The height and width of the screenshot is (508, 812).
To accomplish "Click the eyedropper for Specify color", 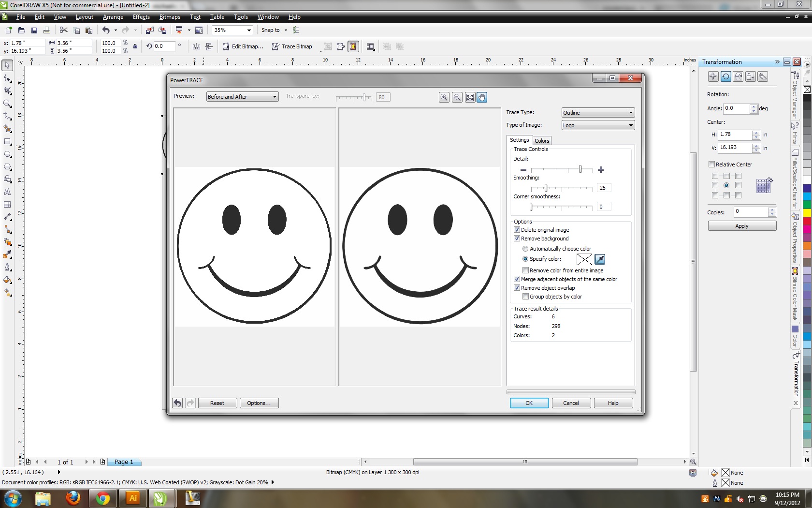I will coord(600,259).
